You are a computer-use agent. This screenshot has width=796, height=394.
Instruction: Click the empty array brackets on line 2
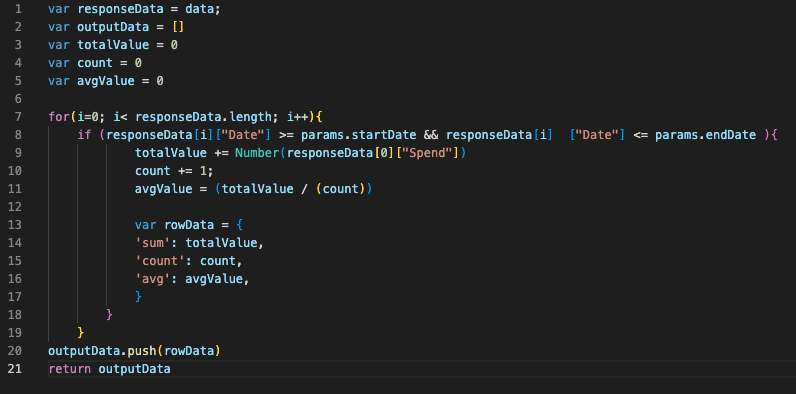[x=178, y=27]
